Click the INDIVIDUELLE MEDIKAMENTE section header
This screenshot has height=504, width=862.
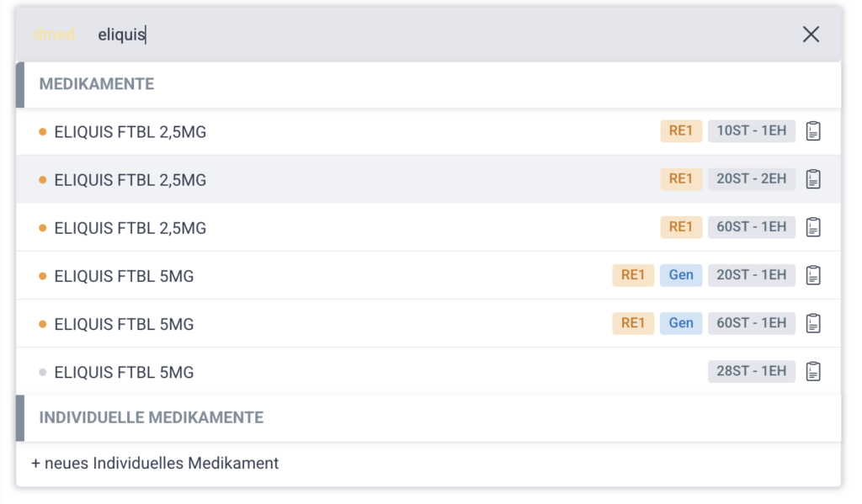pyautogui.click(x=152, y=417)
